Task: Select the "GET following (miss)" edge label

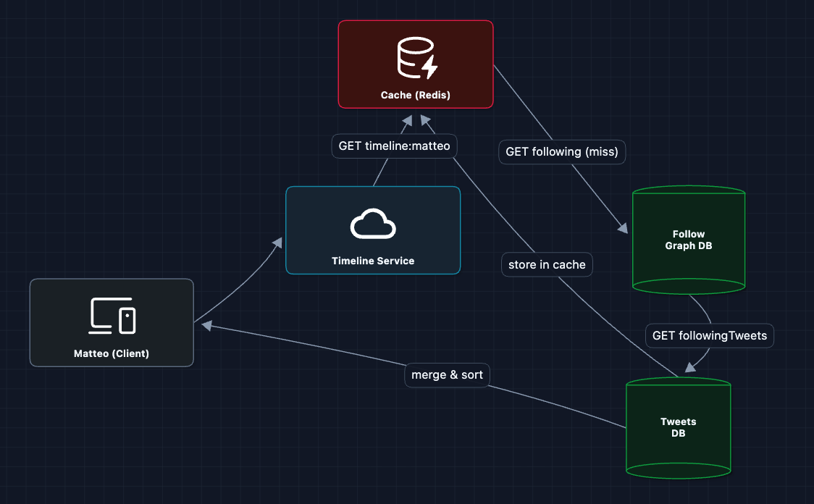Action: tap(562, 152)
